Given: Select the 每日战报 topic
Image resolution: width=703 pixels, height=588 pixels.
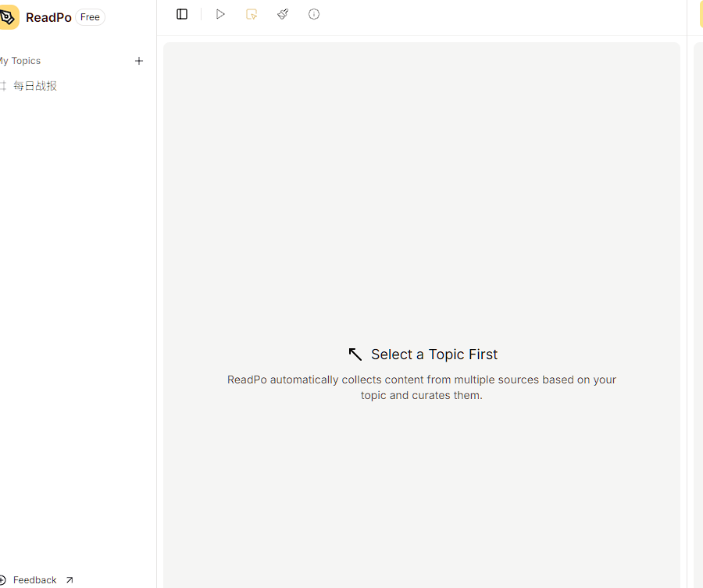Looking at the screenshot, I should (35, 86).
